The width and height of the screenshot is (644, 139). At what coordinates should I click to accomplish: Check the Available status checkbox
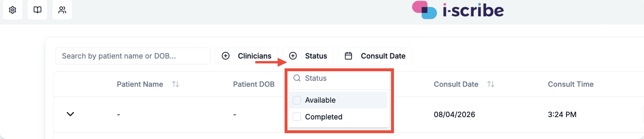[297, 100]
